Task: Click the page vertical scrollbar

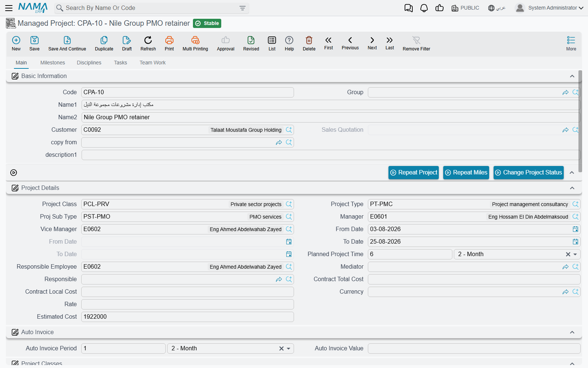Action: [580, 121]
